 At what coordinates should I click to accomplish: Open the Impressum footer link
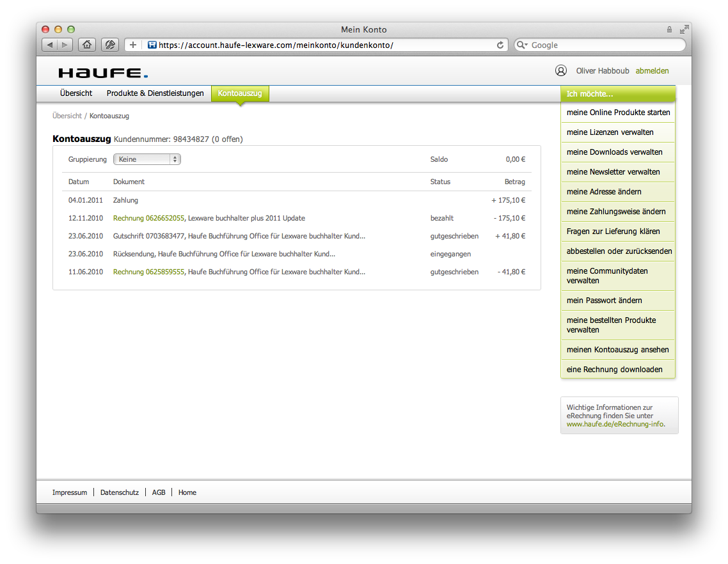[70, 492]
